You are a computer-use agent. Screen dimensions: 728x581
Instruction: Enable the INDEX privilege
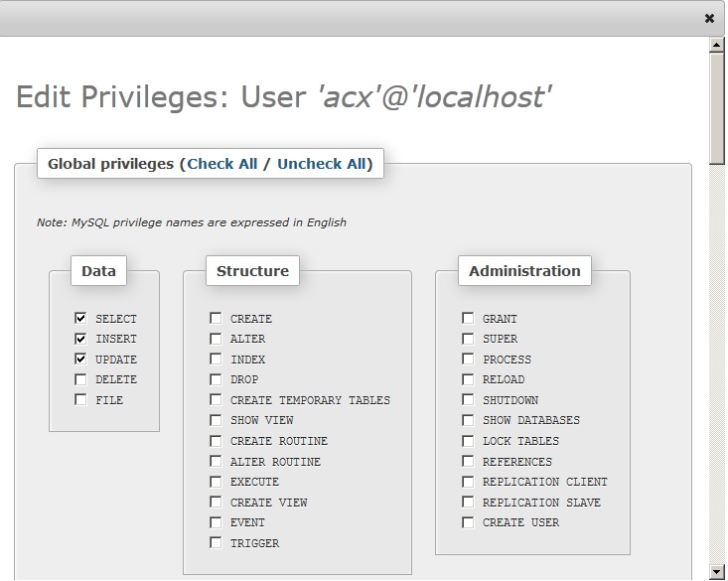point(216,359)
